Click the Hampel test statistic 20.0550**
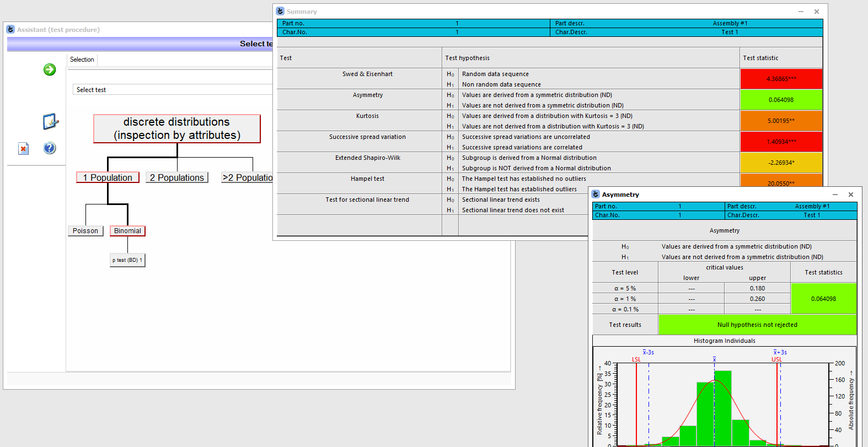Screen dimensions: 868x447 click(781, 181)
